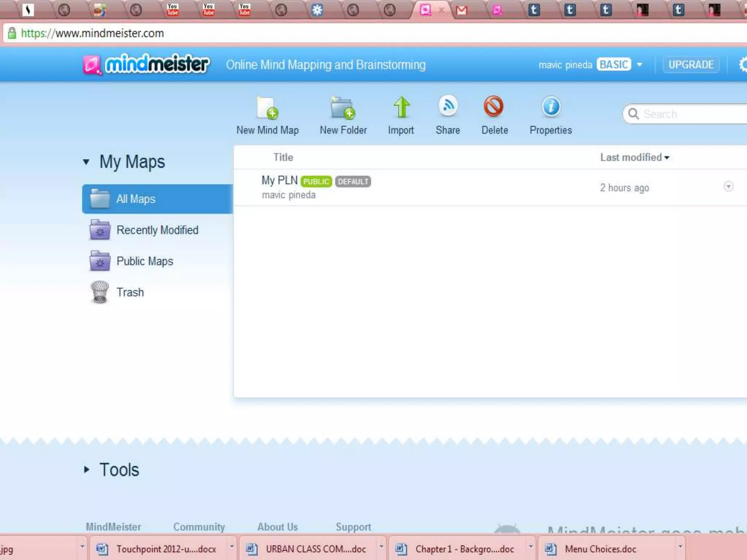Open the Properties info icon

click(x=551, y=107)
